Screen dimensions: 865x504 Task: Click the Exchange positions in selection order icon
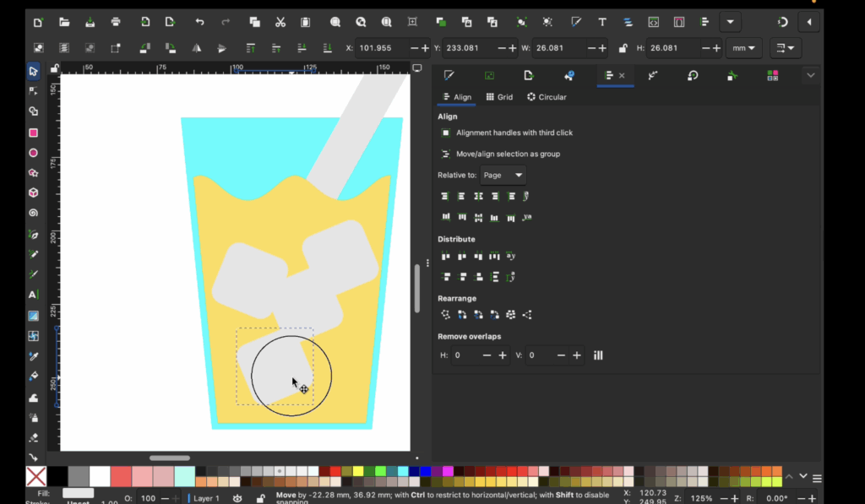[x=462, y=315]
